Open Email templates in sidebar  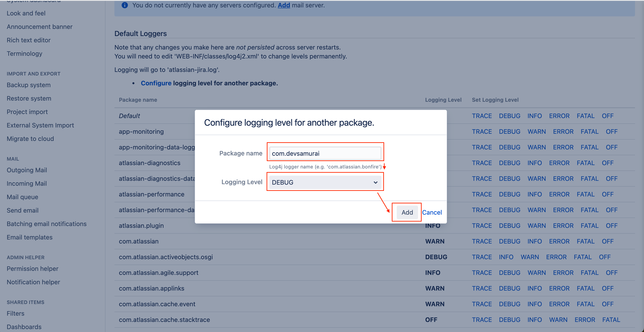(29, 237)
